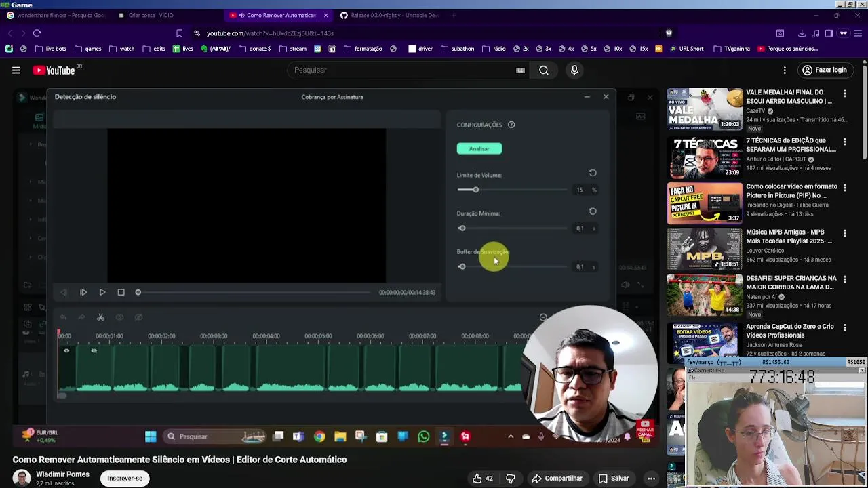Reset Duração Mínima with its reset icon
Image resolution: width=868 pixels, height=488 pixels.
[593, 211]
